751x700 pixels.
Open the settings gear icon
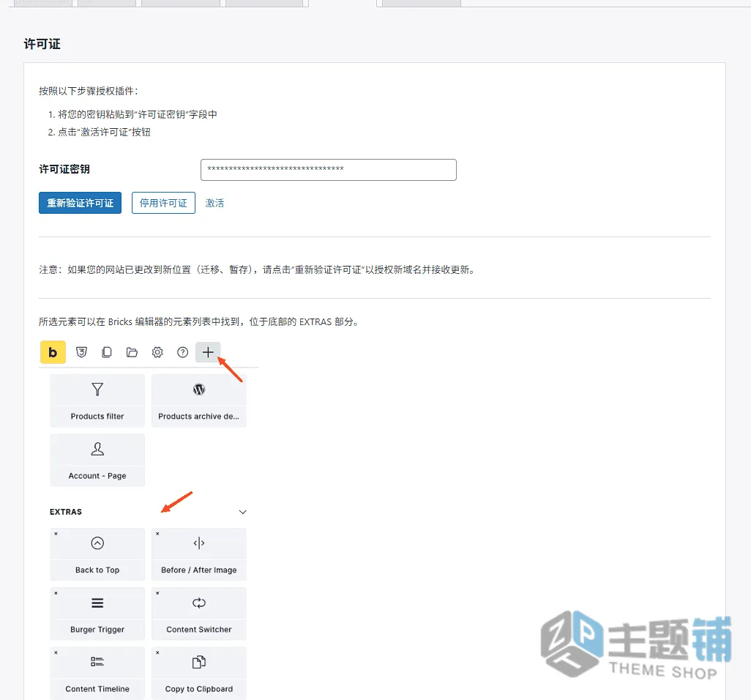pyautogui.click(x=157, y=353)
